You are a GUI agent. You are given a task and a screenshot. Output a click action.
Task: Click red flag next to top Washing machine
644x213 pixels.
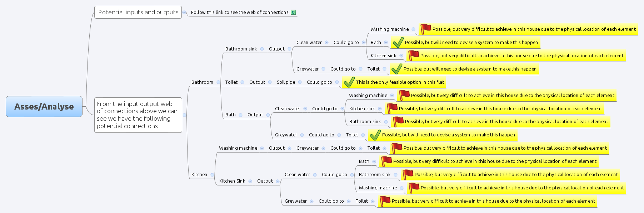pyautogui.click(x=425, y=29)
